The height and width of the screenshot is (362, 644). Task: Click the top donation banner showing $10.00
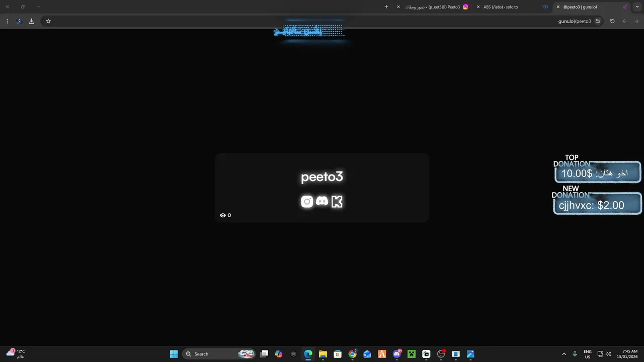pyautogui.click(x=597, y=172)
